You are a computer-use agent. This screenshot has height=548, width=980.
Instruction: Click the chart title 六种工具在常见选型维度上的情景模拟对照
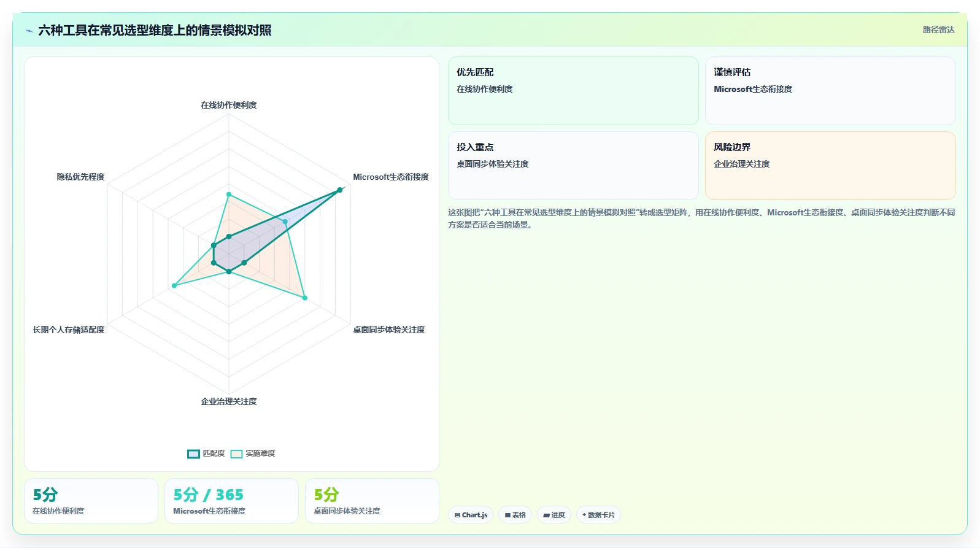(x=155, y=30)
